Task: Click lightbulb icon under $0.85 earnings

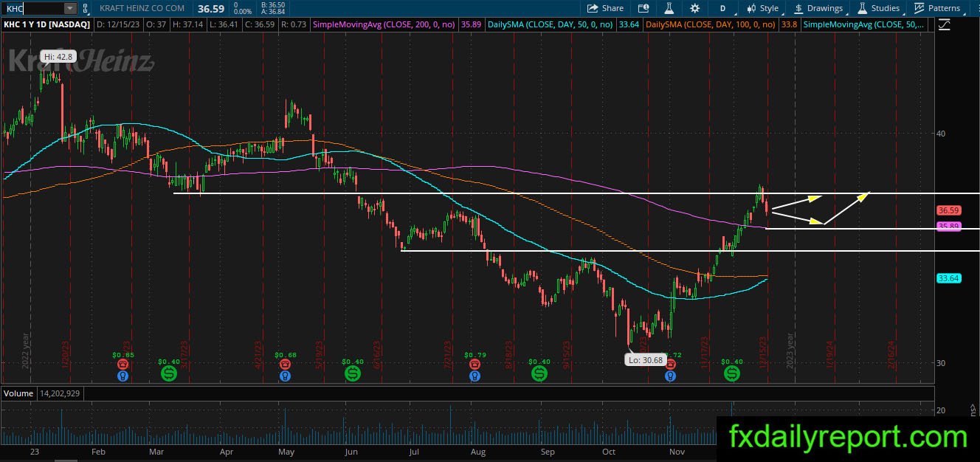Action: (x=123, y=376)
